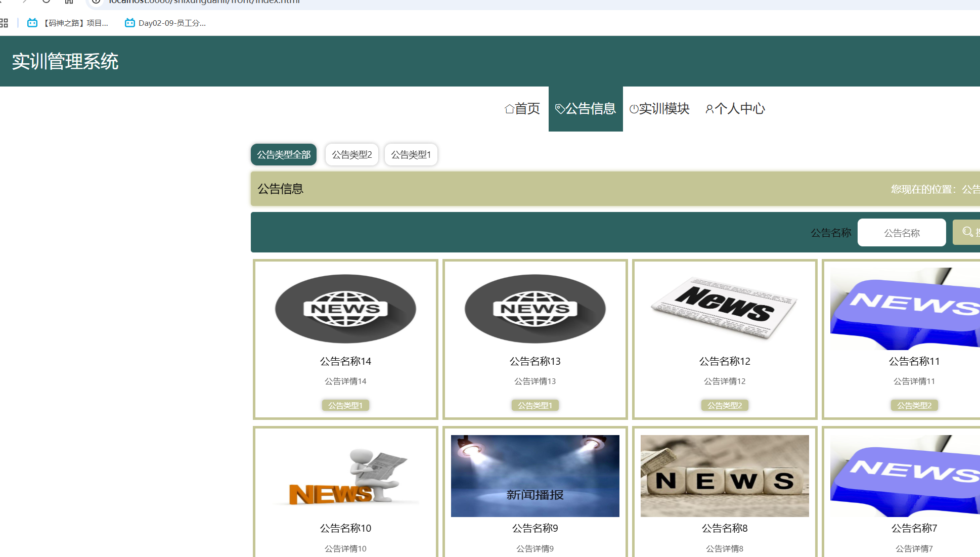This screenshot has width=980, height=557.
Task: Click the text 公告详情9
Action: coord(535,548)
